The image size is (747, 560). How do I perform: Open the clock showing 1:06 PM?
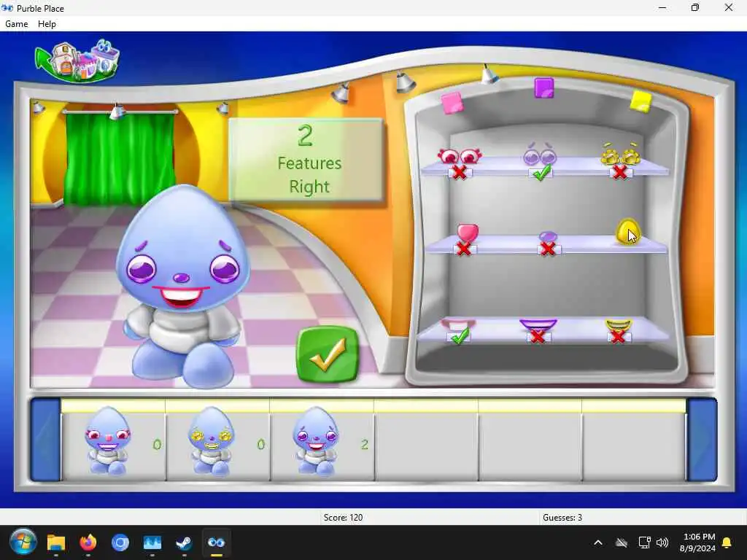coord(698,542)
